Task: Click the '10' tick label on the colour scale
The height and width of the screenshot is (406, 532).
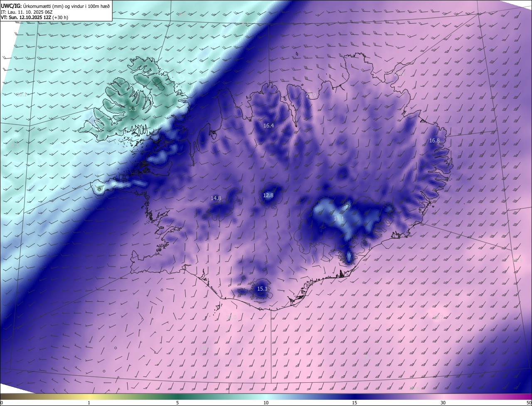Action: 266,403
